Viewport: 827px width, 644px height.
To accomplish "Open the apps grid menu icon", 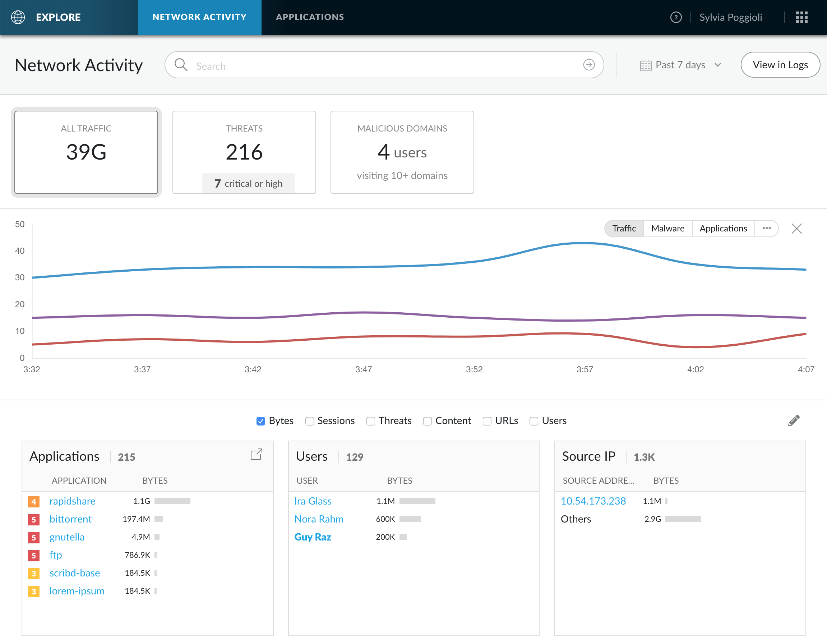I will (x=801, y=17).
